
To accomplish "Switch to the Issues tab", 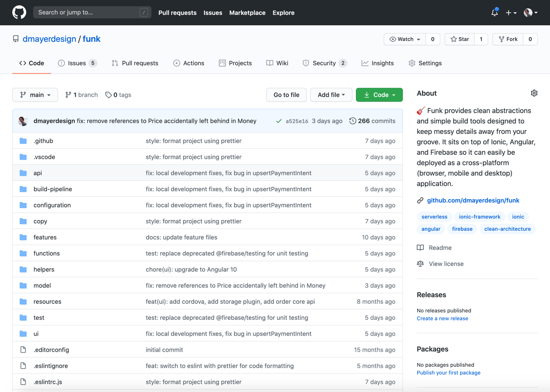I will [77, 63].
